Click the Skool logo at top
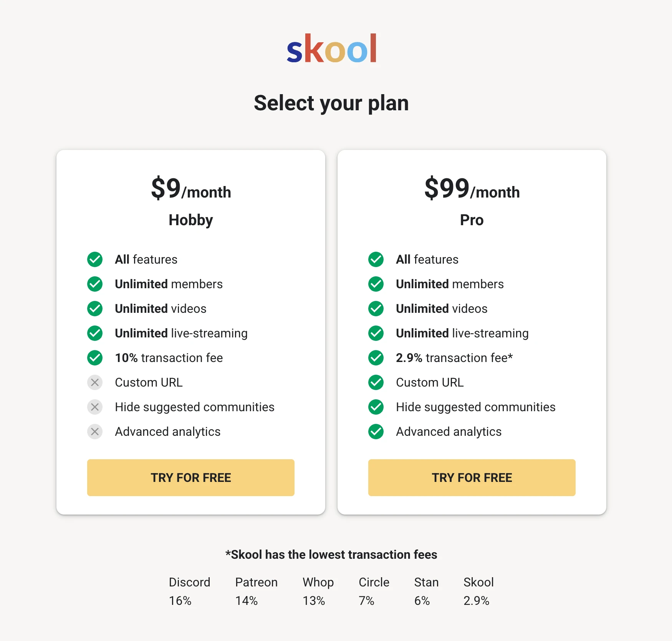This screenshot has width=672, height=641. click(331, 49)
